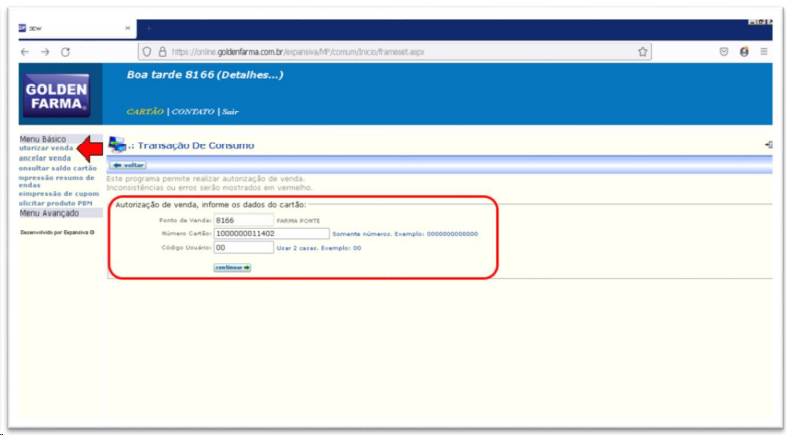Click the small icon at right of title bar row
The image size is (786, 435).
click(x=768, y=145)
